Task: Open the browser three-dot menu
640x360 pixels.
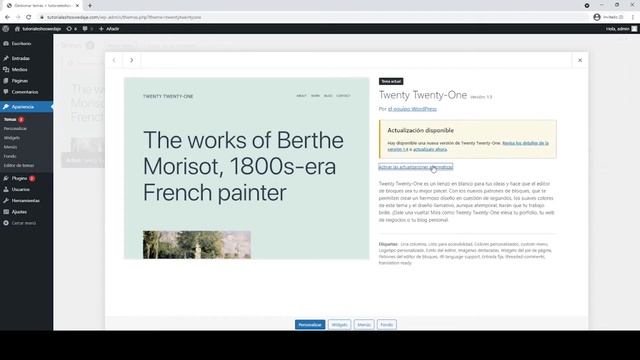Action: (x=633, y=17)
